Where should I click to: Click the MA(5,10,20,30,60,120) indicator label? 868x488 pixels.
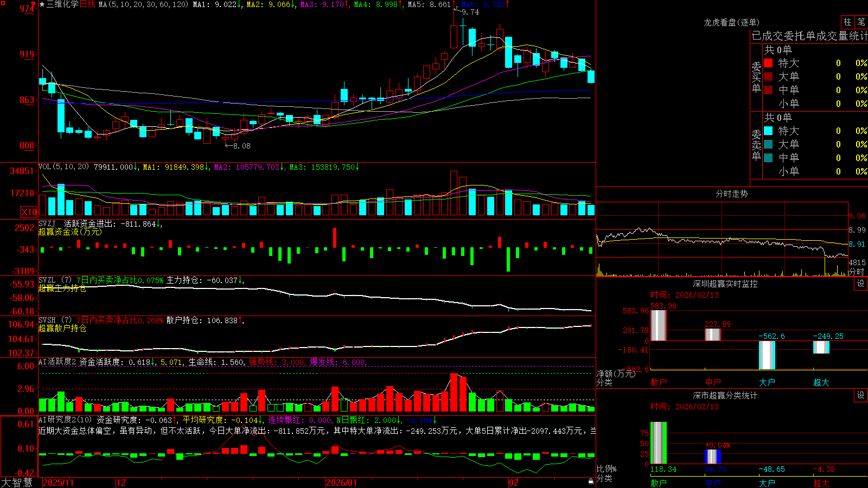coord(143,4)
